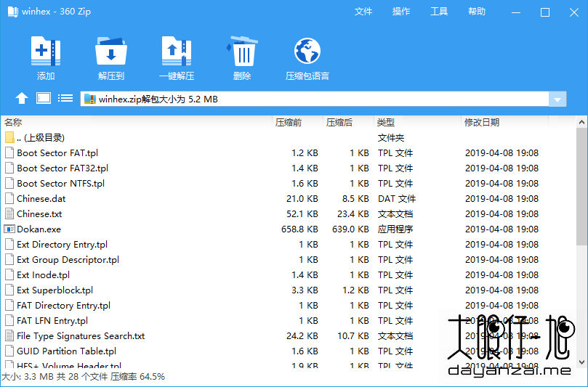This screenshot has height=387, width=588.
Task: Click zip archive icon in address bar
Action: click(x=89, y=99)
